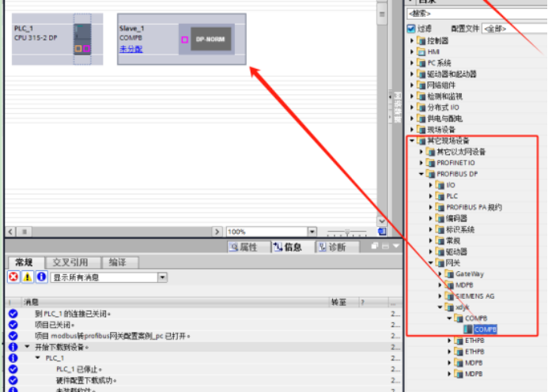
Task: Click the 信息 tab's info icon
Action: [278, 247]
